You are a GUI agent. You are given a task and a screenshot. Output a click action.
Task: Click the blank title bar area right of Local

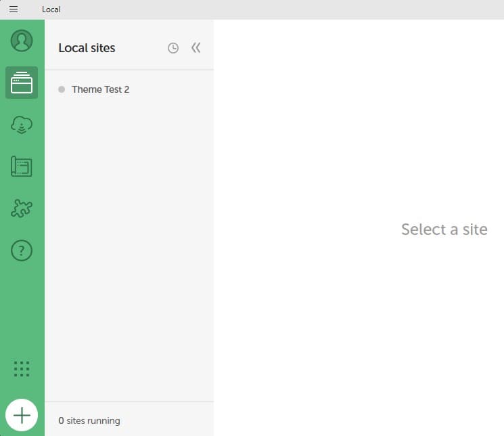(271, 9)
